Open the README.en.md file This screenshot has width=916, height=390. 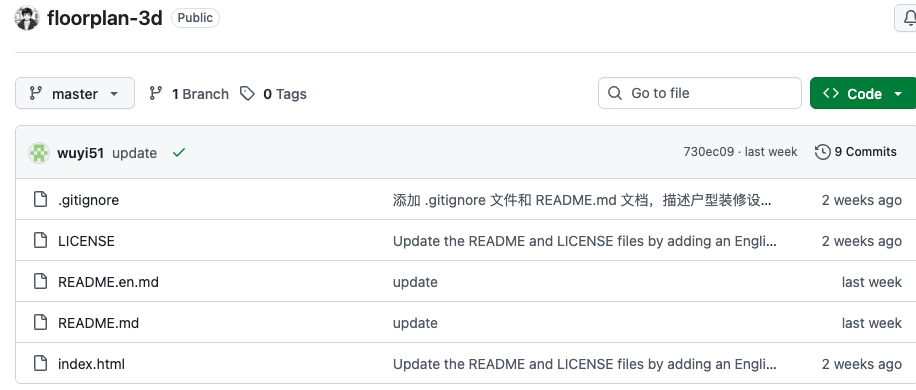tap(109, 282)
